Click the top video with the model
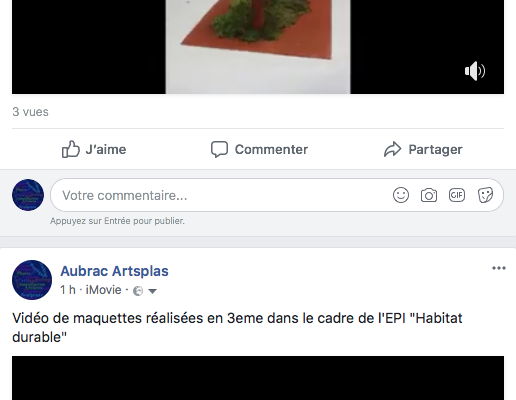 258,47
